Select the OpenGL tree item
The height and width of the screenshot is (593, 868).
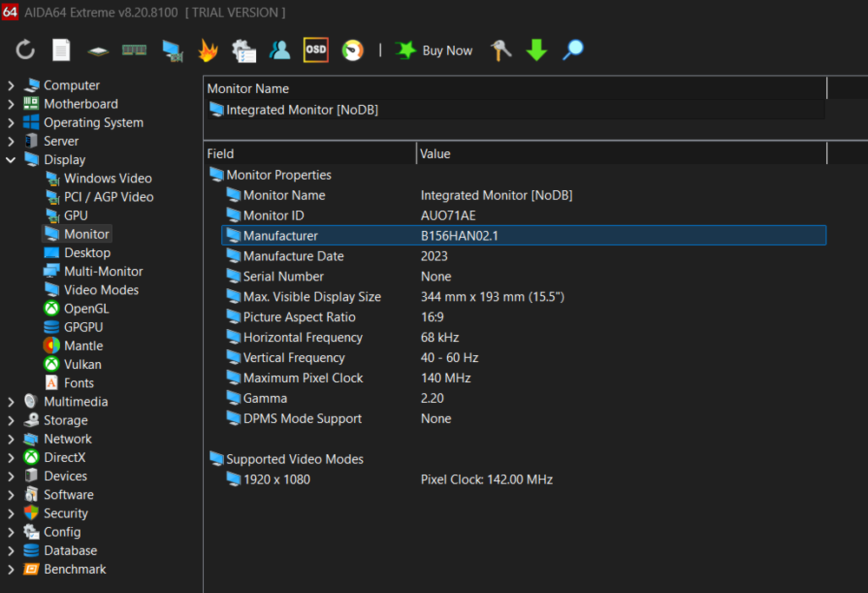[76, 309]
